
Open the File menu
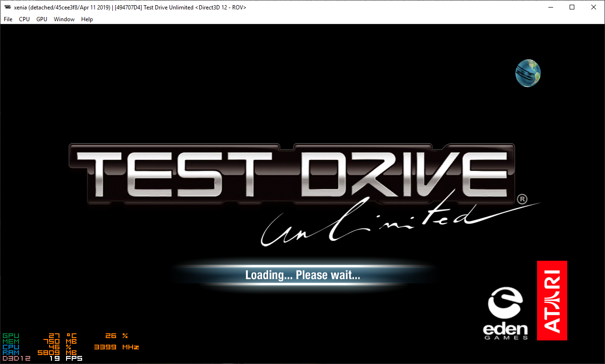(8, 19)
